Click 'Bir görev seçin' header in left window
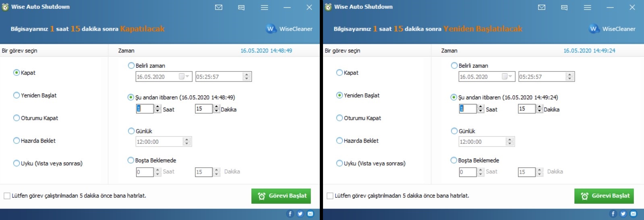644x220 pixels. (19, 50)
